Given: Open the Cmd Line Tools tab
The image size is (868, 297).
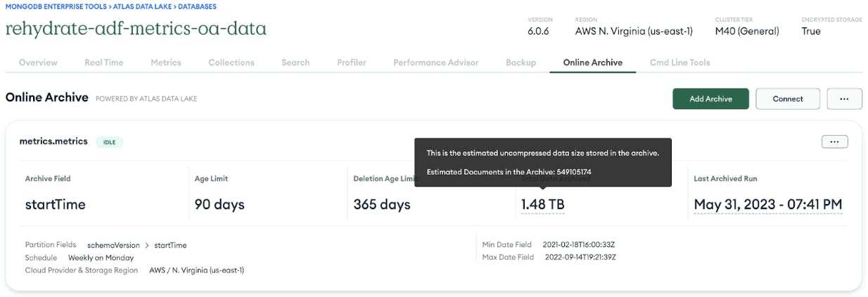Looking at the screenshot, I should [x=679, y=63].
